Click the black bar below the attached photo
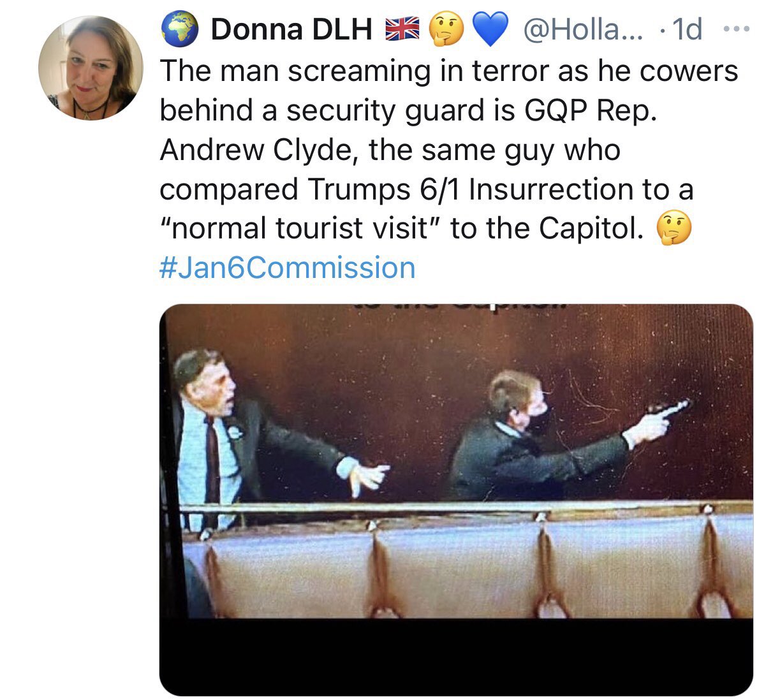780x700 pixels. 456,655
